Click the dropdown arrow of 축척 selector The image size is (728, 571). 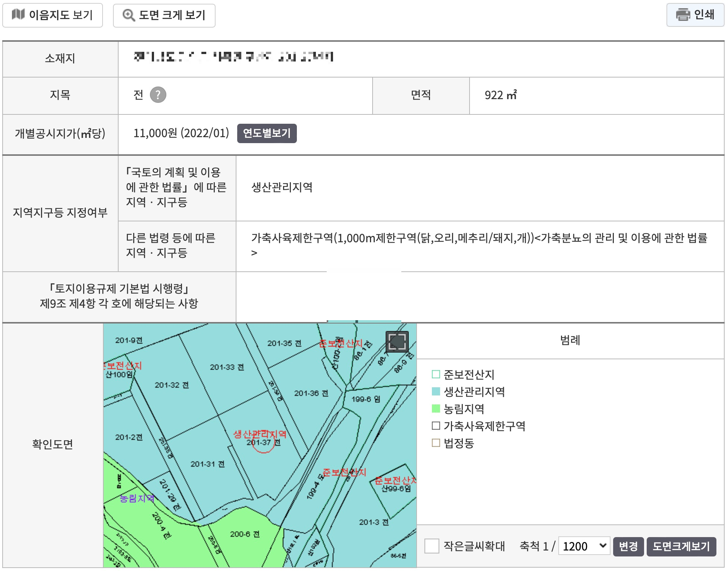[602, 546]
